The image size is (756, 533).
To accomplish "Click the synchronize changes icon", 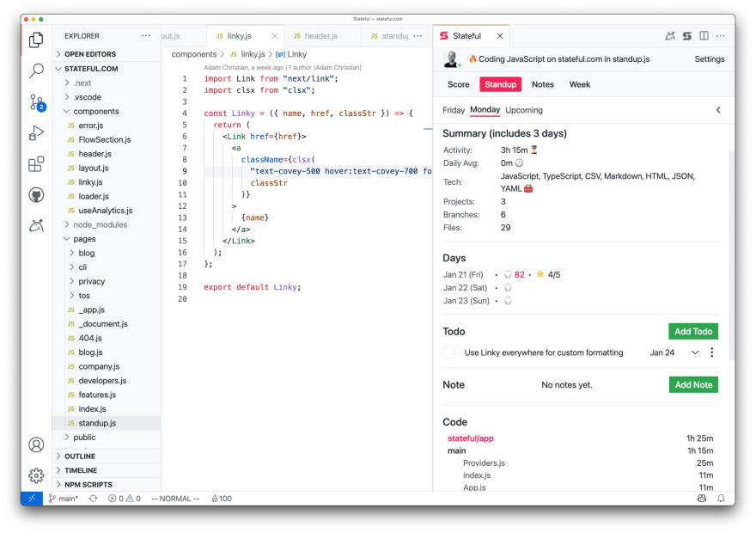I will coord(93,499).
